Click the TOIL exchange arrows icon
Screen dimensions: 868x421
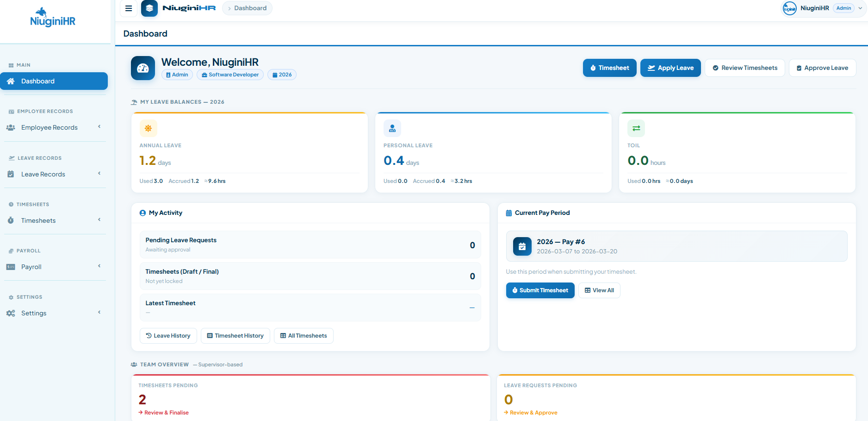coord(636,128)
